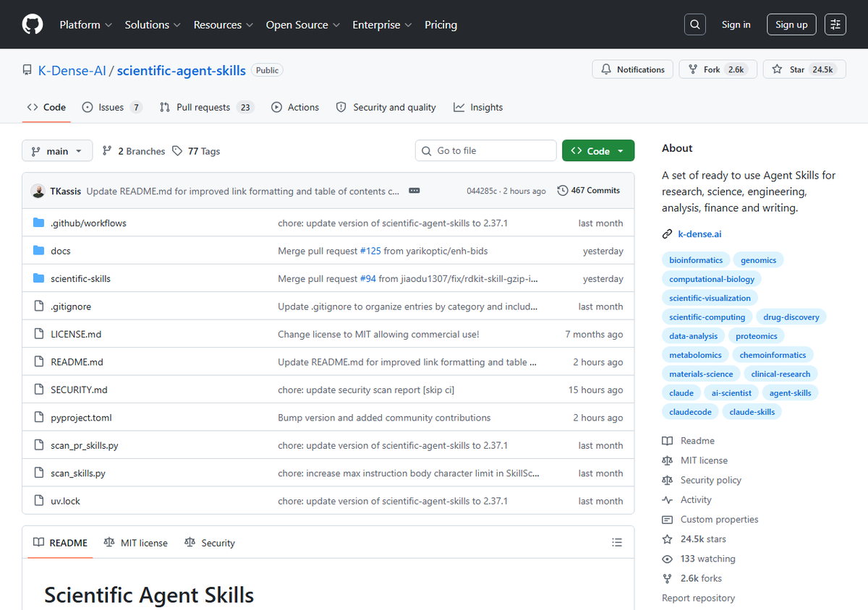Expand the Enterprise menu
868x610 pixels.
(x=382, y=25)
